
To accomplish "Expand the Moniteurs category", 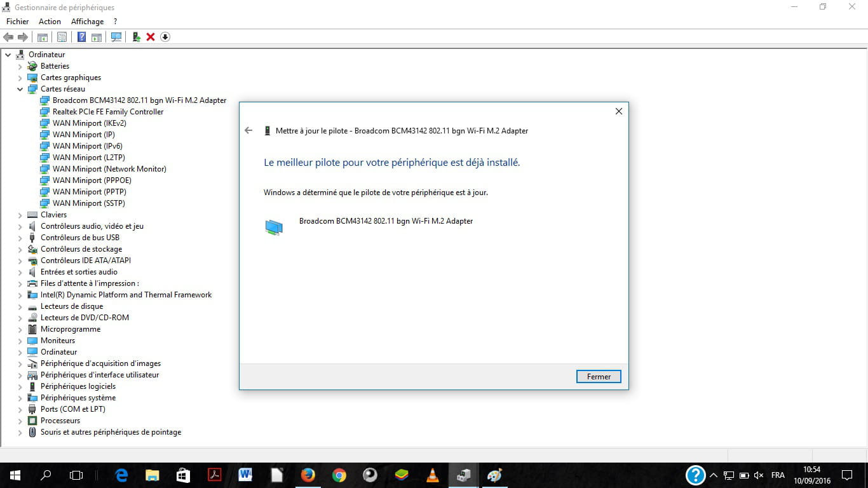I will tap(20, 341).
